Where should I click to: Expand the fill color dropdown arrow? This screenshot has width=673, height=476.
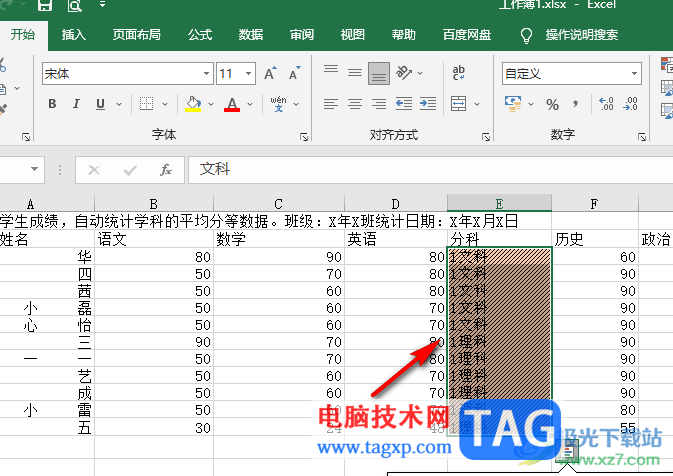coord(211,104)
